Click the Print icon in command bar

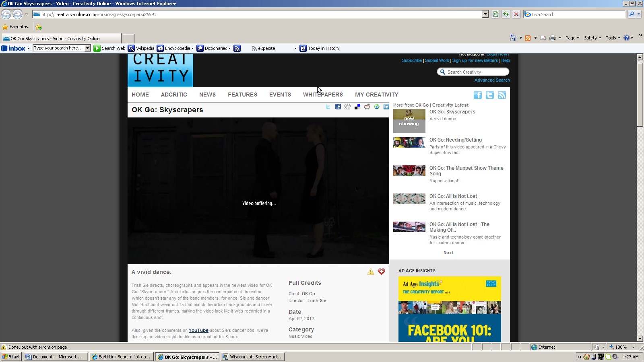point(553,38)
